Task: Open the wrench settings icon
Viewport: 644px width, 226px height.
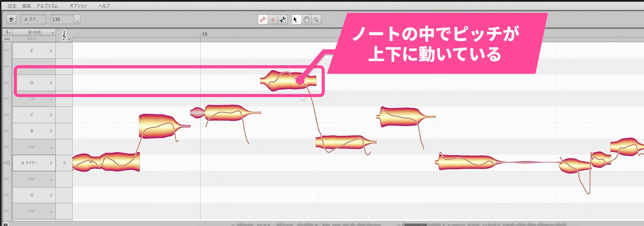Action: pyautogui.click(x=282, y=20)
